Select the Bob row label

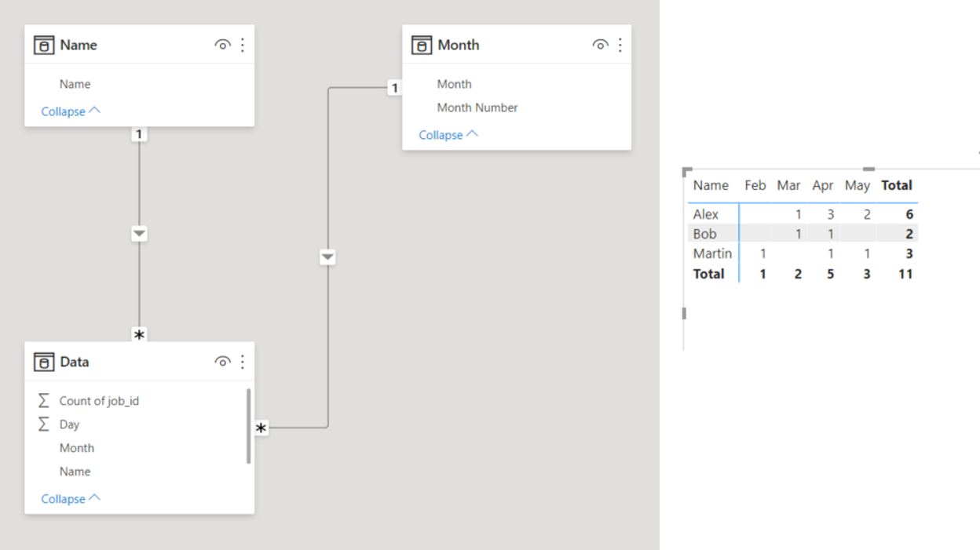click(x=704, y=234)
